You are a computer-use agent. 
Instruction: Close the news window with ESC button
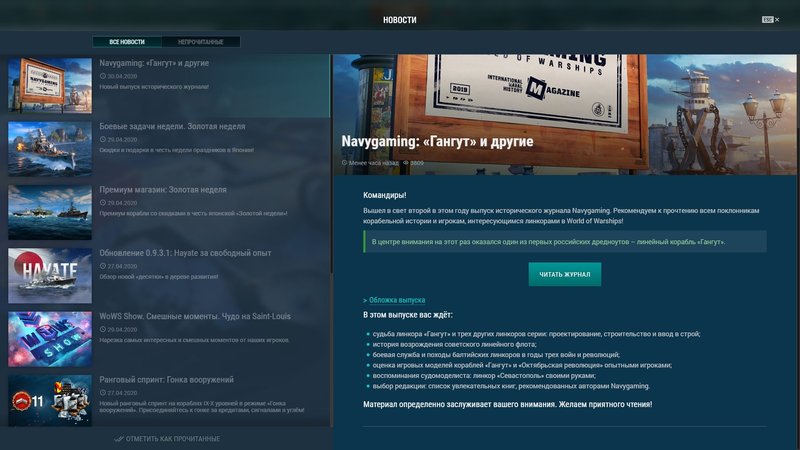tap(770, 19)
